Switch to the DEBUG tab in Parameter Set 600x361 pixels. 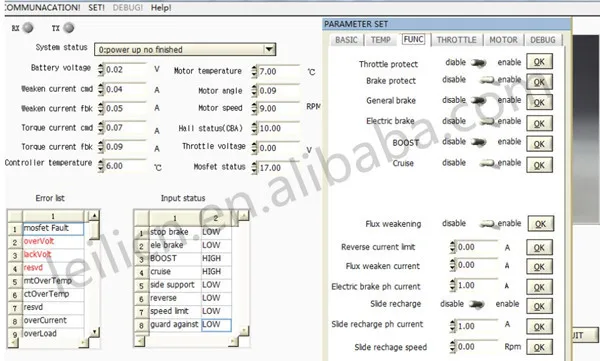pyautogui.click(x=543, y=40)
